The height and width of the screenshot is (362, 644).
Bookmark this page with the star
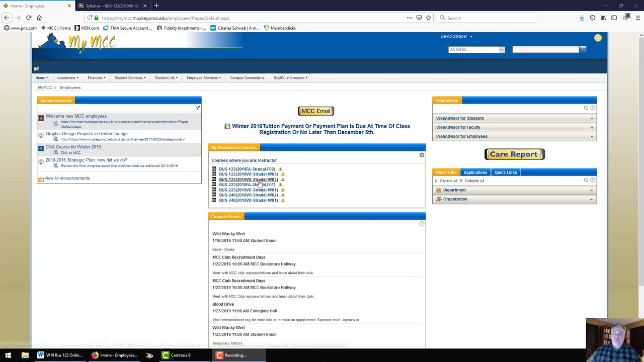tap(429, 18)
